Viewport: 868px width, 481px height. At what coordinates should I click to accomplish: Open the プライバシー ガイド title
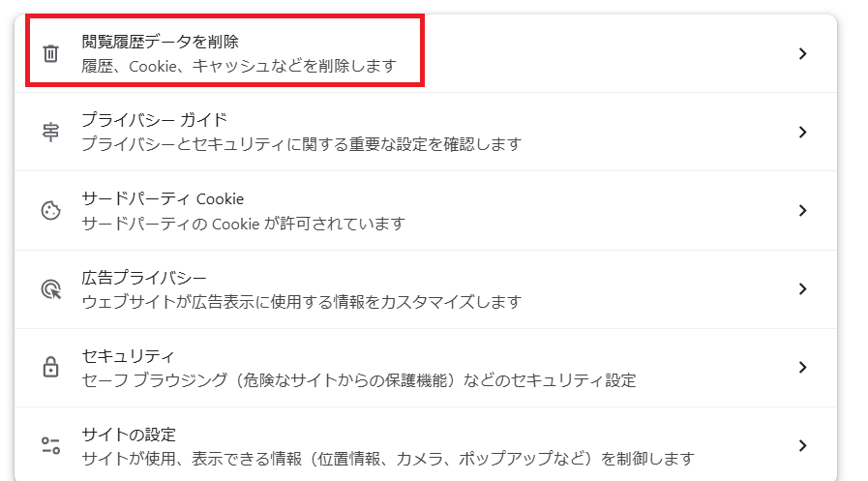155,120
